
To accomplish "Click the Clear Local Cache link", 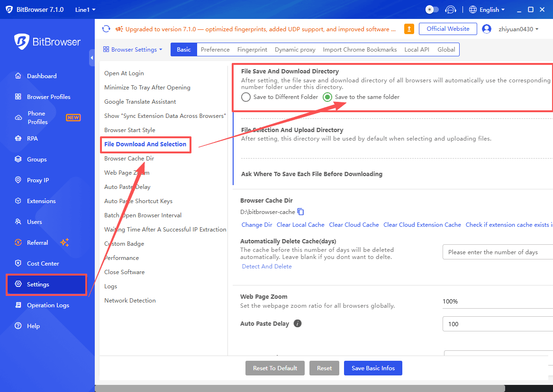I will (300, 224).
